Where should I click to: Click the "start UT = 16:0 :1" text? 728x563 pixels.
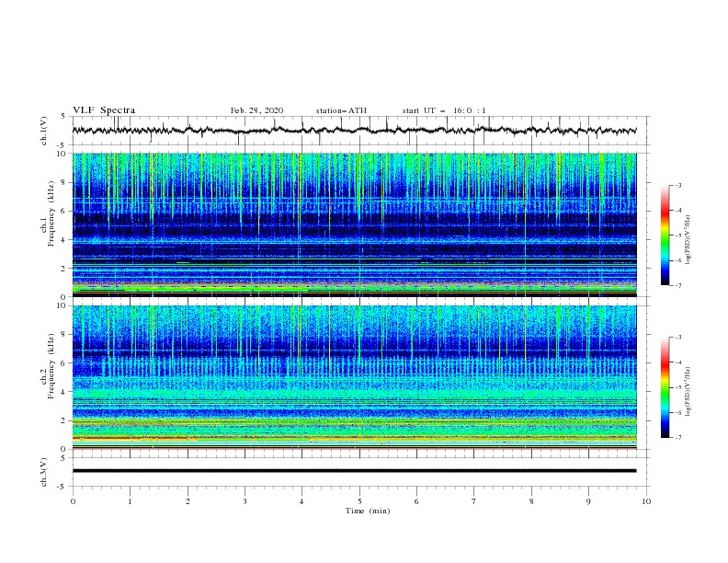[x=444, y=110]
